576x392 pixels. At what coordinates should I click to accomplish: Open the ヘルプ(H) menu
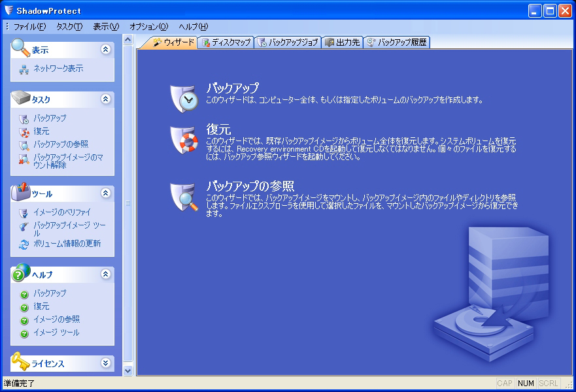coord(194,27)
